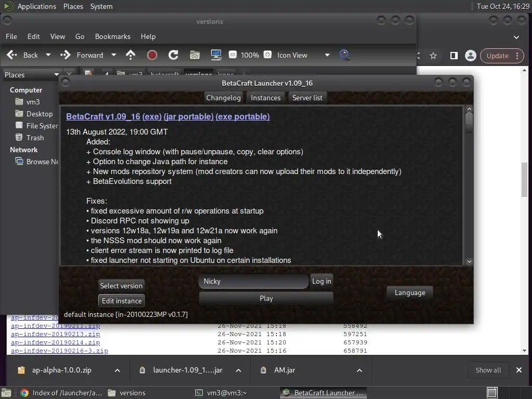Screen dimensions: 532x399
Task: Open the File menu in versions window
Action: pos(11,36)
